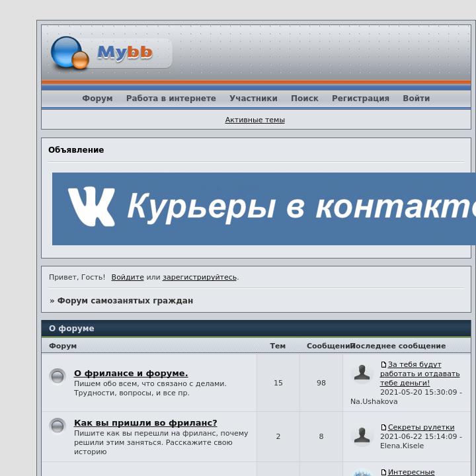Screen dimensions: 476x476
Task: Open Интересные last post link
Action: pyautogui.click(x=411, y=472)
